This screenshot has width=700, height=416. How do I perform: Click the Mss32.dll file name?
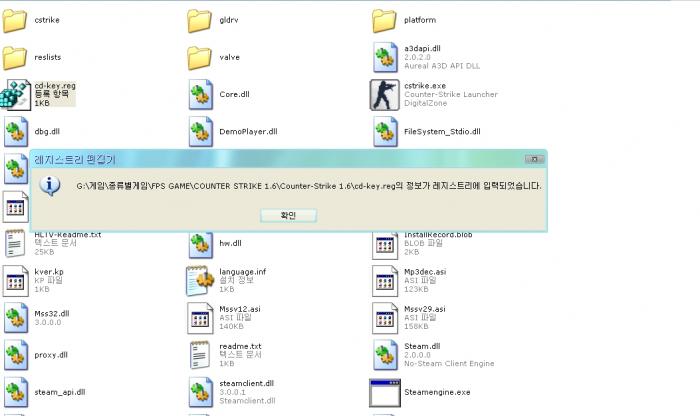[x=52, y=313]
